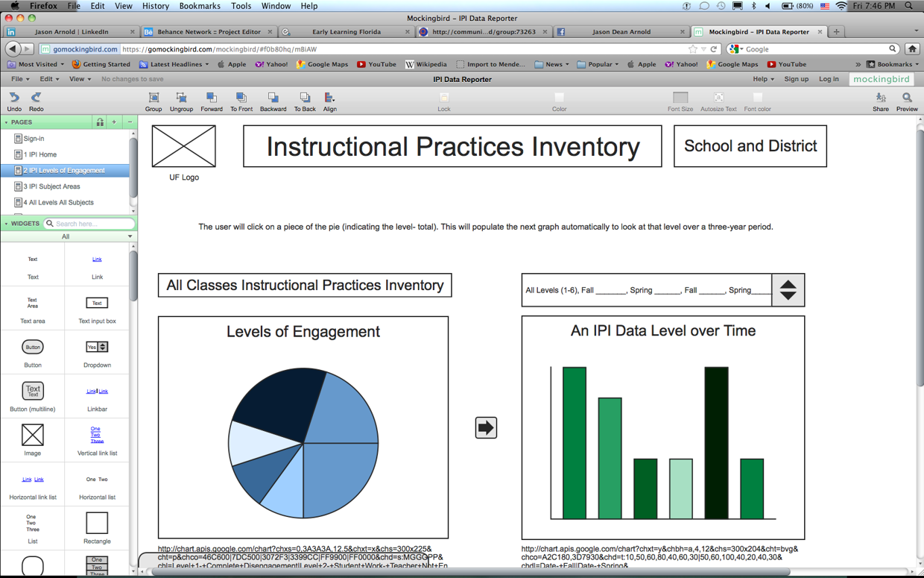Open the Color swatch in toolbar
The width and height of the screenshot is (924, 578).
pyautogui.click(x=559, y=98)
